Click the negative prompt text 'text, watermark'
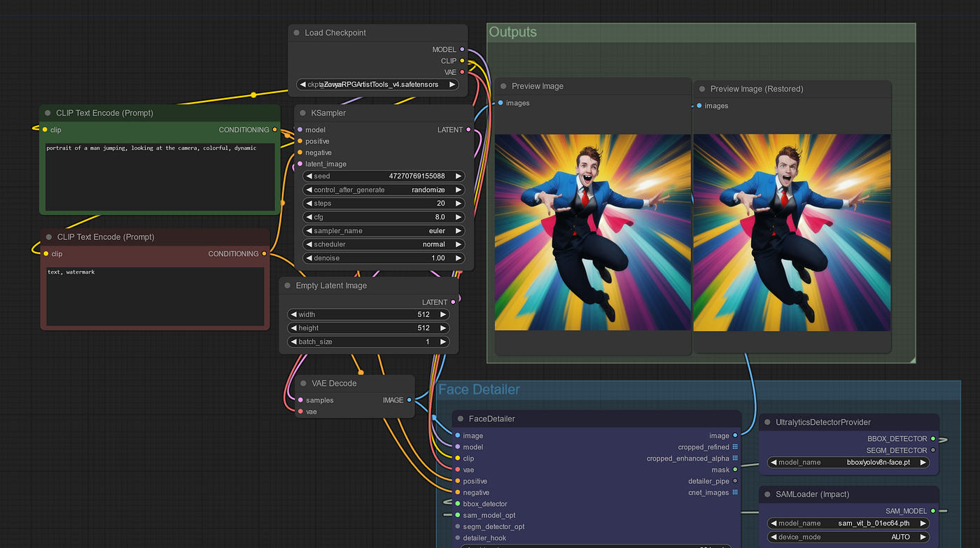 point(71,272)
